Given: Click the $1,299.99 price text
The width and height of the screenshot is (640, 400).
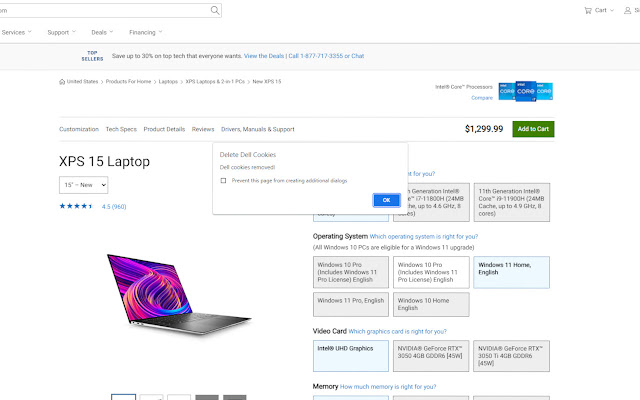Looking at the screenshot, I should [484, 129].
